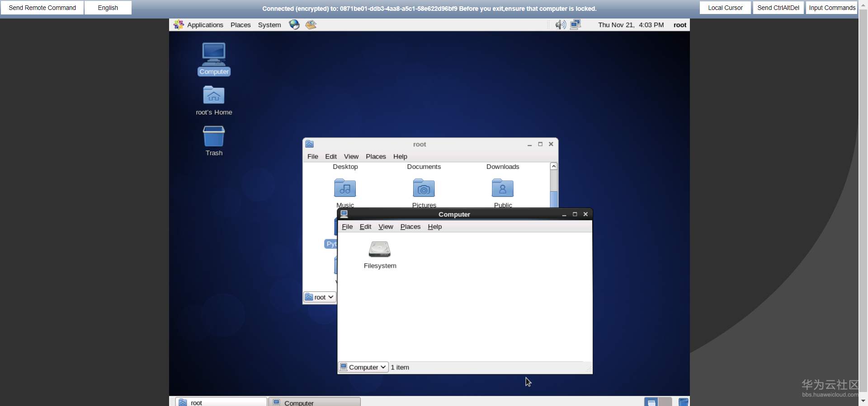
Task: Open Places menu in root window
Action: pyautogui.click(x=376, y=156)
